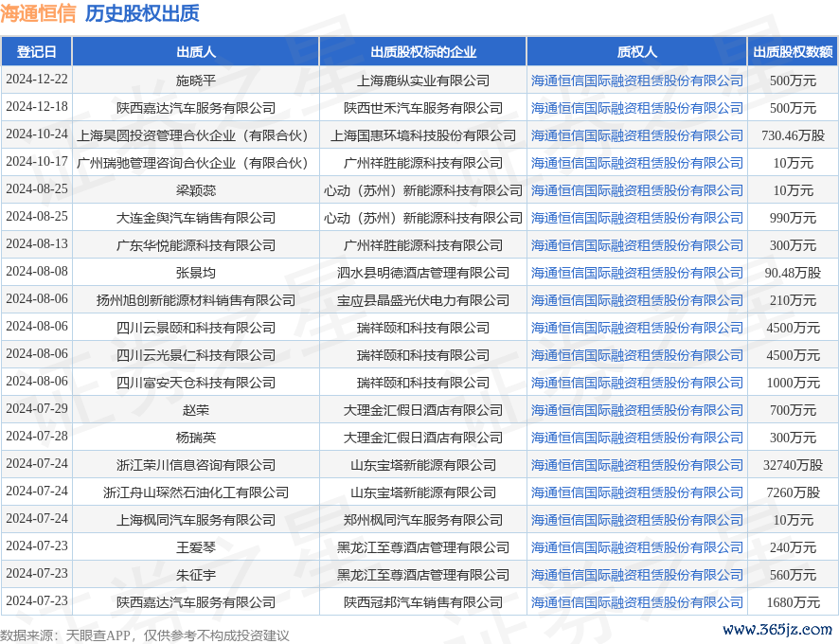Viewport: 839px width, 644px height.
Task: Click the 历史股权出质 heading
Action: 142,13
